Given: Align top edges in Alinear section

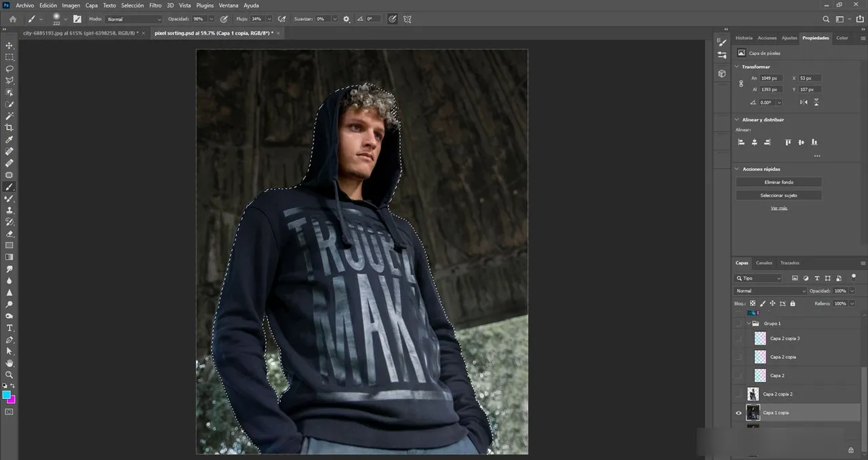Looking at the screenshot, I should click(788, 142).
